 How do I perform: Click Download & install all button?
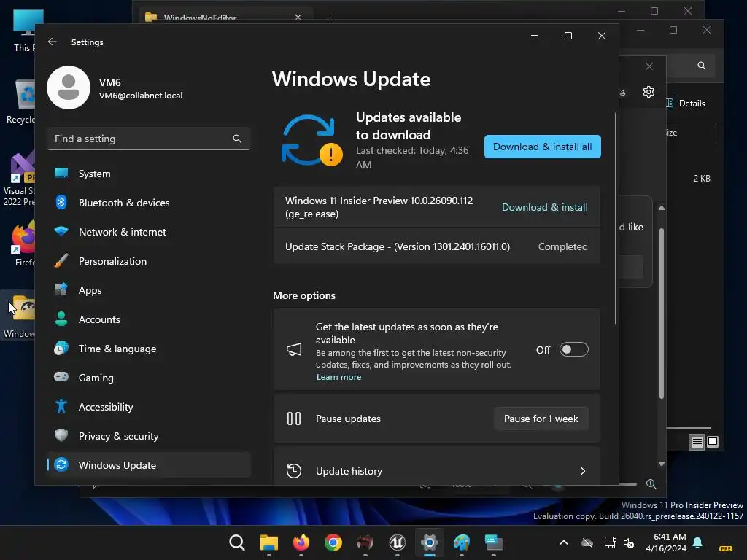point(543,147)
